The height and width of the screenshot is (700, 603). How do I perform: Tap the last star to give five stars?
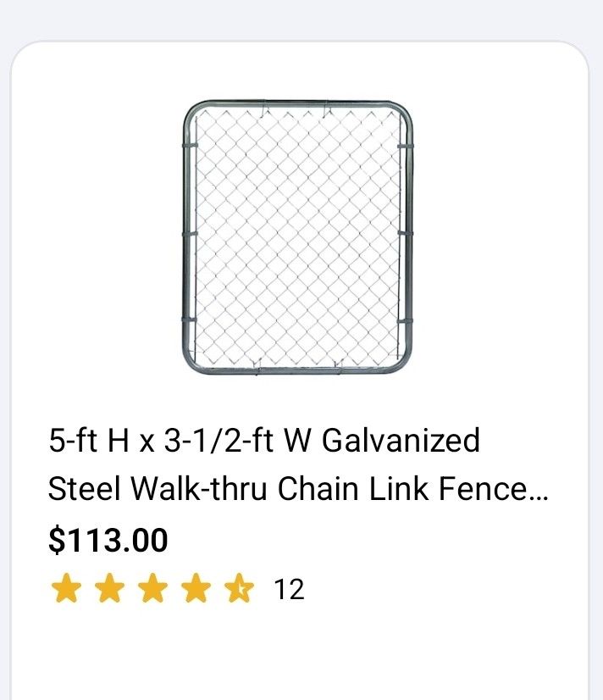pos(241,585)
